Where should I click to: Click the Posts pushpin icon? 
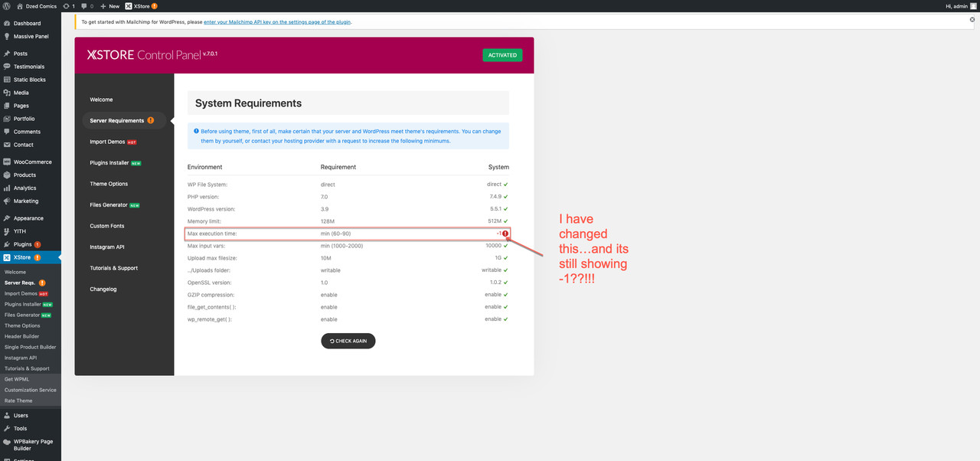[7, 54]
